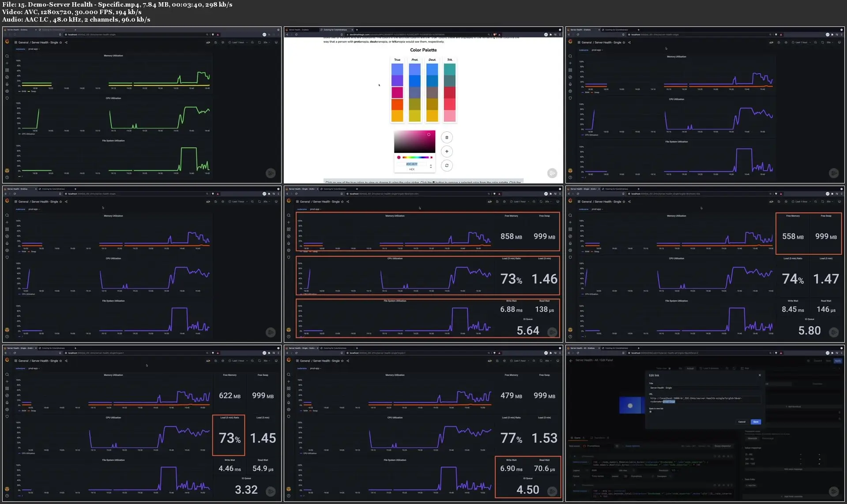Open the Explore compass in green-graph frame sidebar

pyautogui.click(x=7, y=77)
